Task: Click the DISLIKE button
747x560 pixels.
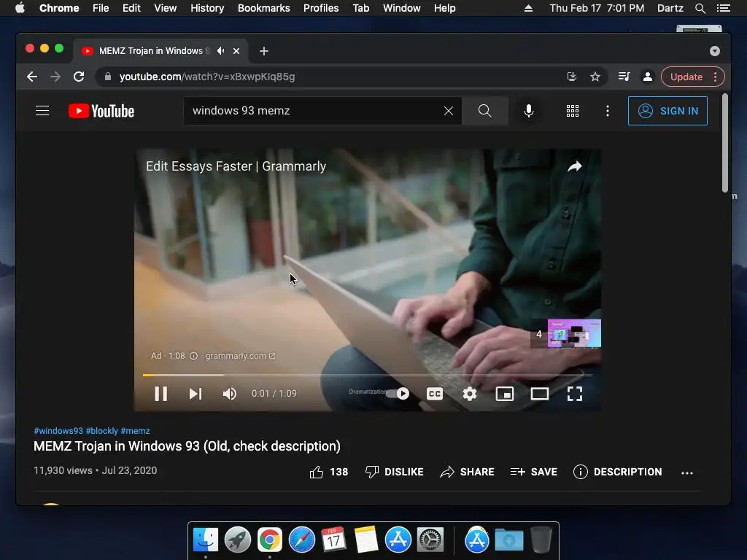Action: pos(395,472)
